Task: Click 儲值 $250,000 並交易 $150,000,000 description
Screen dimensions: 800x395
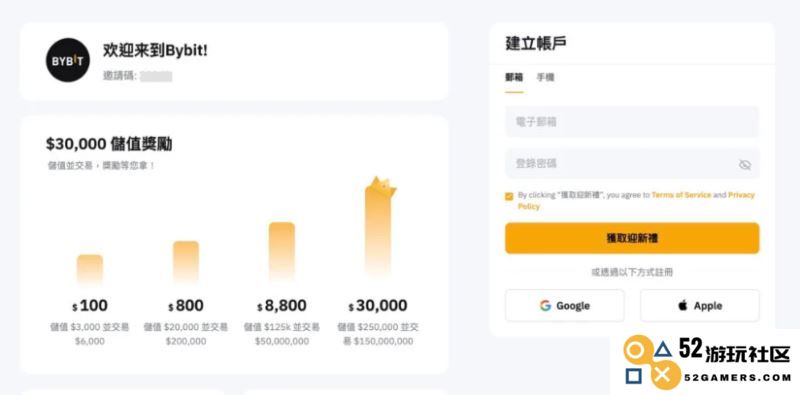Action: pyautogui.click(x=378, y=334)
